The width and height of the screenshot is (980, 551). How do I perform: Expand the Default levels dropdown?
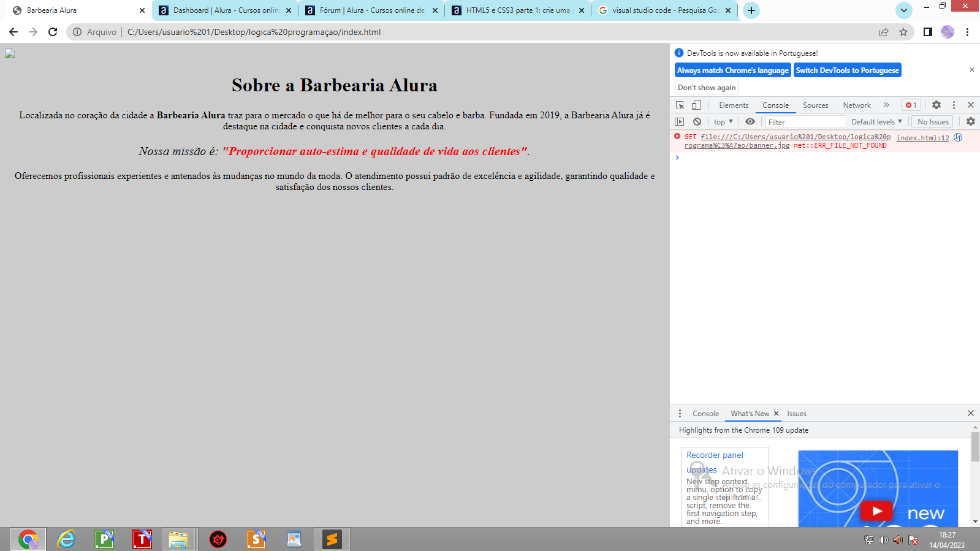coord(876,121)
